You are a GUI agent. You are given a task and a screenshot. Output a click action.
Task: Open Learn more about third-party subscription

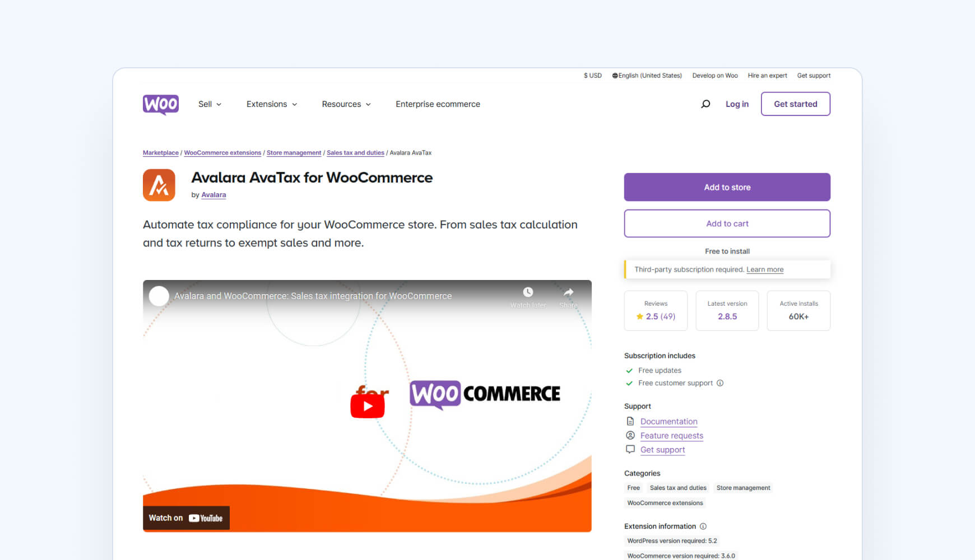[x=765, y=269]
